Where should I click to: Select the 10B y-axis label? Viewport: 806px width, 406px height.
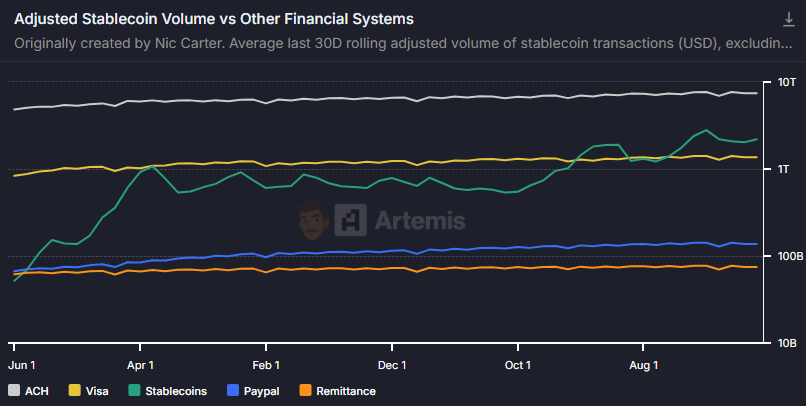[786, 343]
